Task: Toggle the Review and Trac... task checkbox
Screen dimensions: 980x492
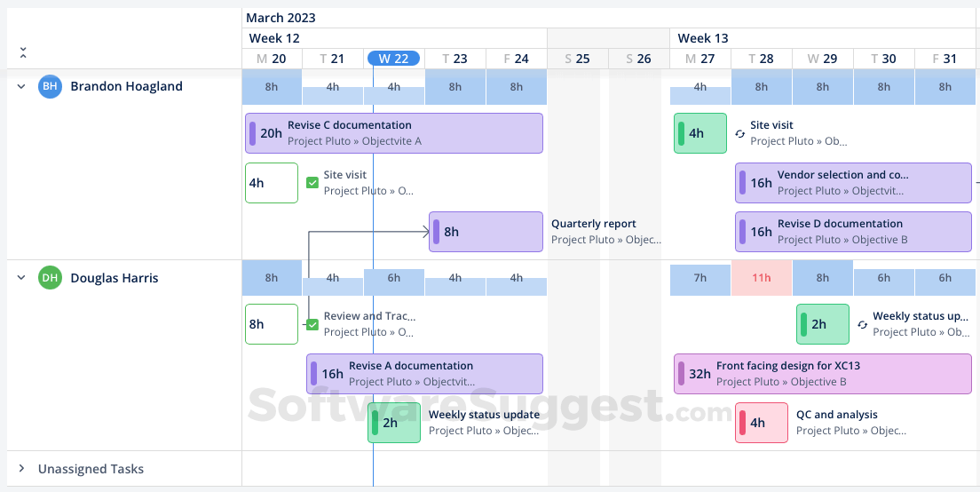Action: pyautogui.click(x=312, y=325)
